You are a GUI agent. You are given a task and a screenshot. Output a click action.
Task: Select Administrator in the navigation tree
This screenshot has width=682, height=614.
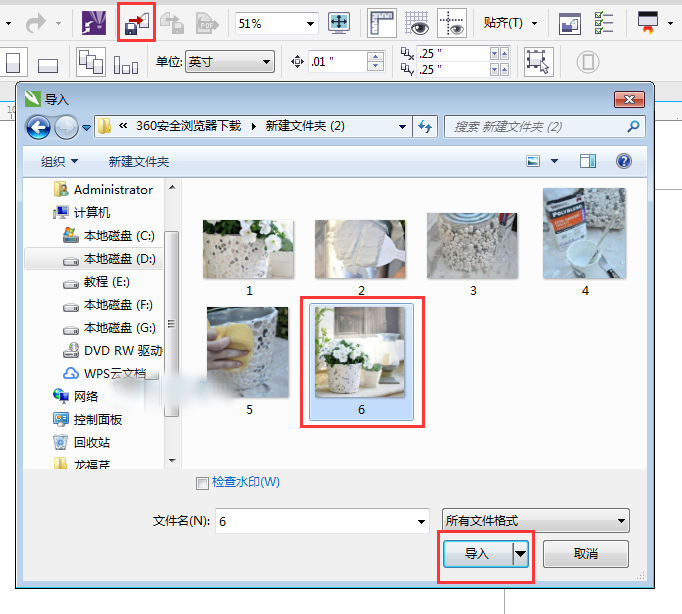point(103,190)
